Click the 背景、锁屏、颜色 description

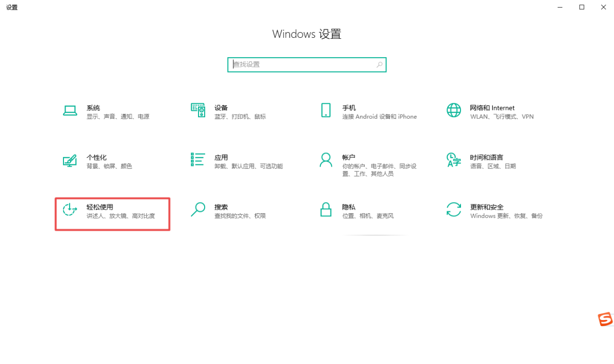tap(109, 166)
